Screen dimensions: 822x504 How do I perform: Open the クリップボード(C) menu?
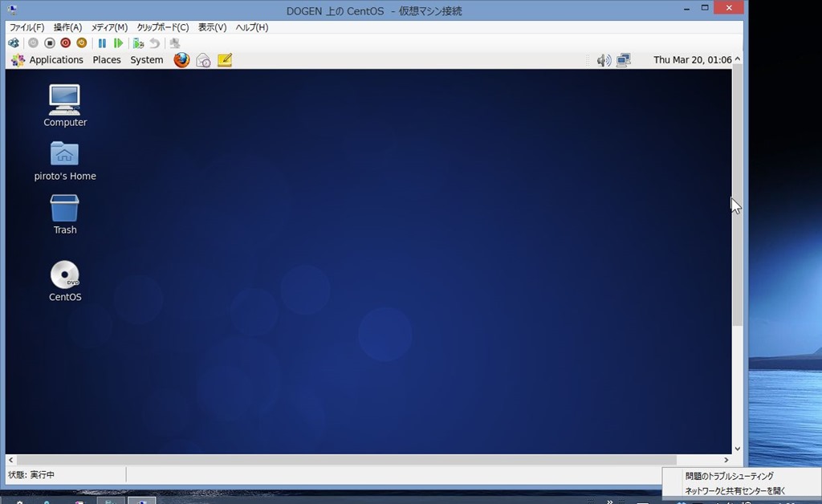(162, 27)
